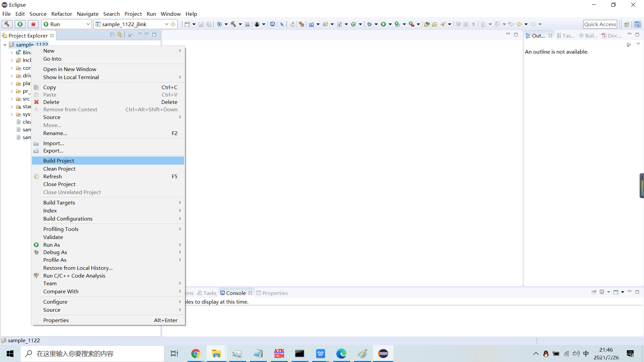Open the sample_1122_jlink configuration dropdown
This screenshot has width=644, height=362.
(x=166, y=24)
